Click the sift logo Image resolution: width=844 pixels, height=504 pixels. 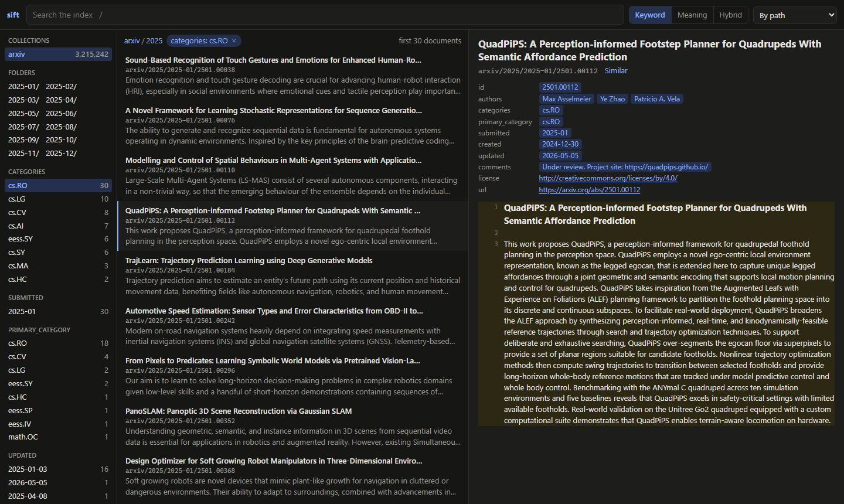point(13,15)
